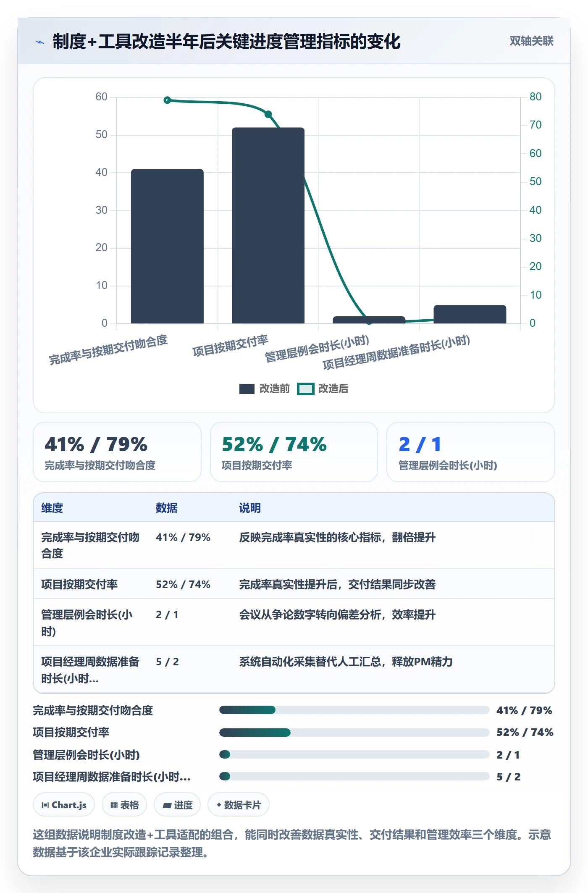Click the 管理层例会时长(小时) progress bar
Viewport: 588px width, 893px height.
354,754
